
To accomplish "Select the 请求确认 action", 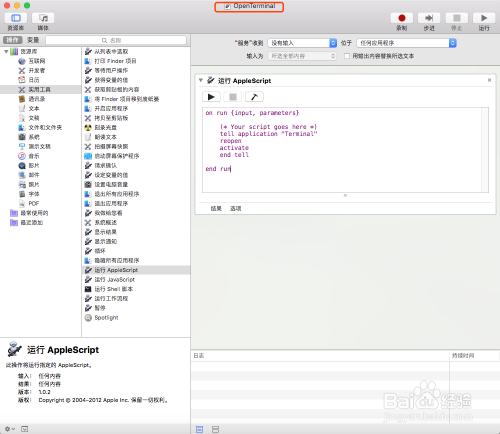I will 106,165.
